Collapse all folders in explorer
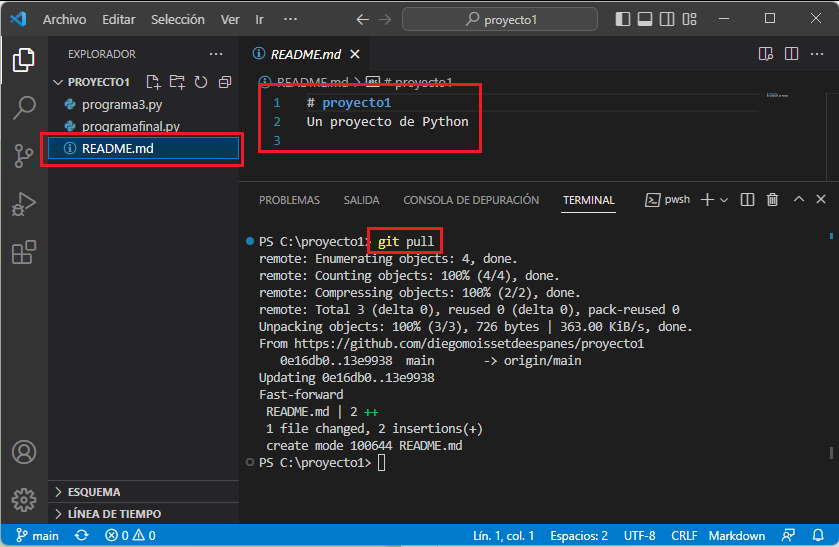The height and width of the screenshot is (547, 839). [x=225, y=82]
